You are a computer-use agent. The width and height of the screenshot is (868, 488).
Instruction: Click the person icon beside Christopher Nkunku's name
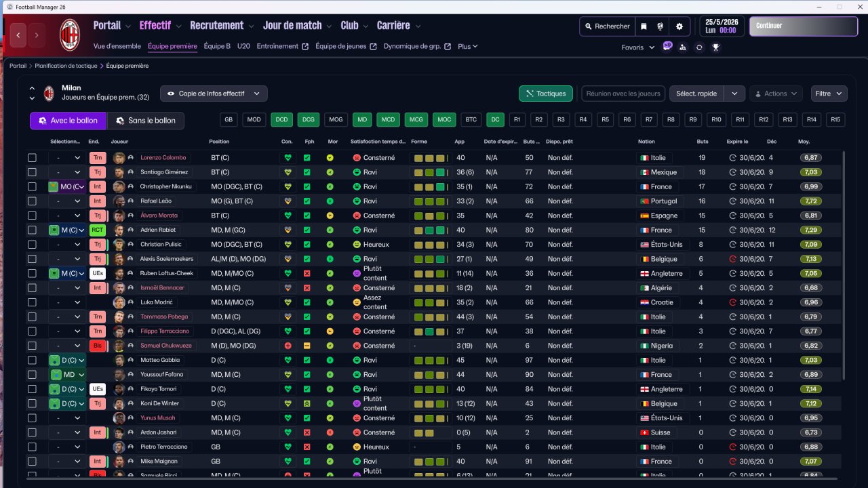pyautogui.click(x=130, y=186)
